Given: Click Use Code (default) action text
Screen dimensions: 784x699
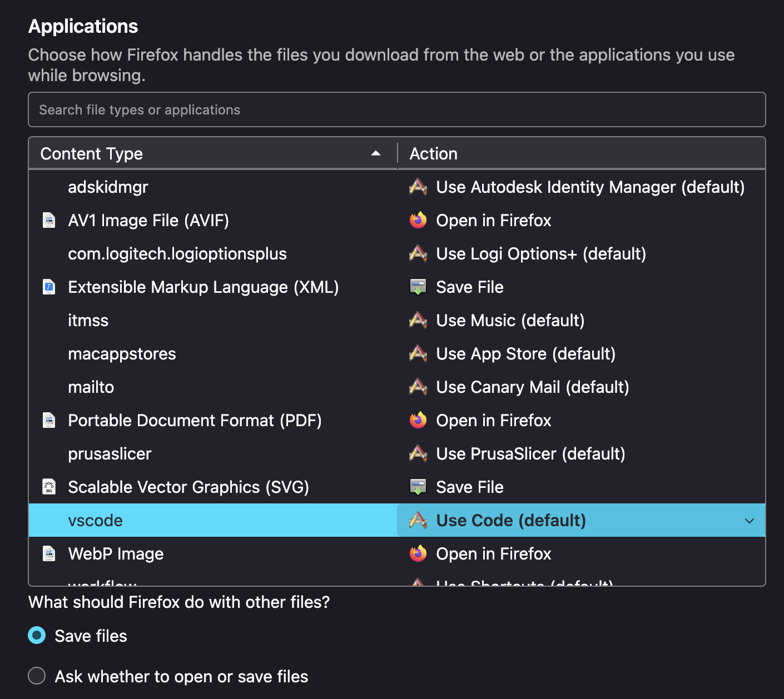Looking at the screenshot, I should pos(511,521).
